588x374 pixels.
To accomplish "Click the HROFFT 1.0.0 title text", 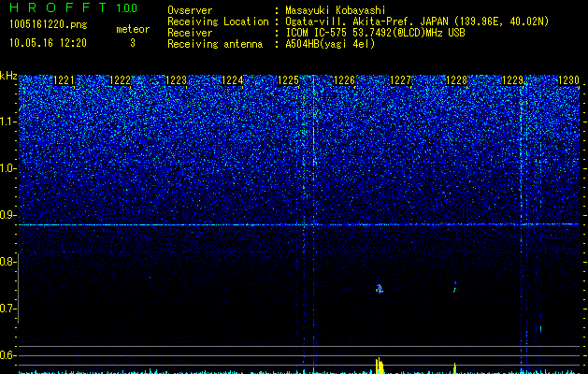I will (x=74, y=7).
